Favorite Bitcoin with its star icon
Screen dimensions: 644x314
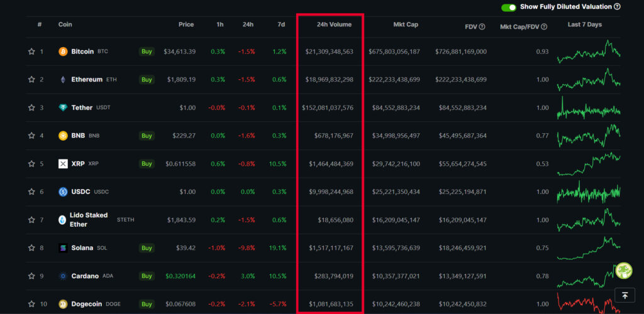[x=31, y=51]
